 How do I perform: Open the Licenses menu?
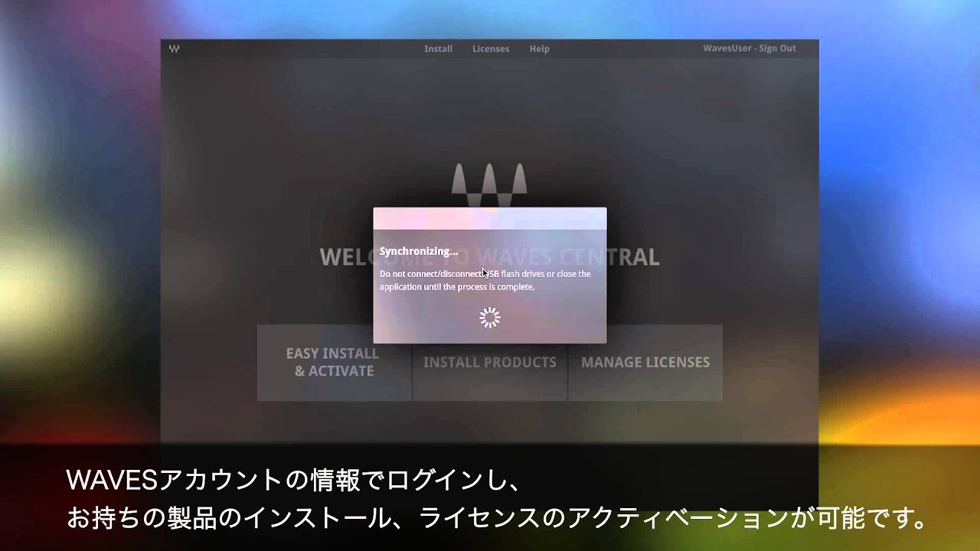pos(491,48)
